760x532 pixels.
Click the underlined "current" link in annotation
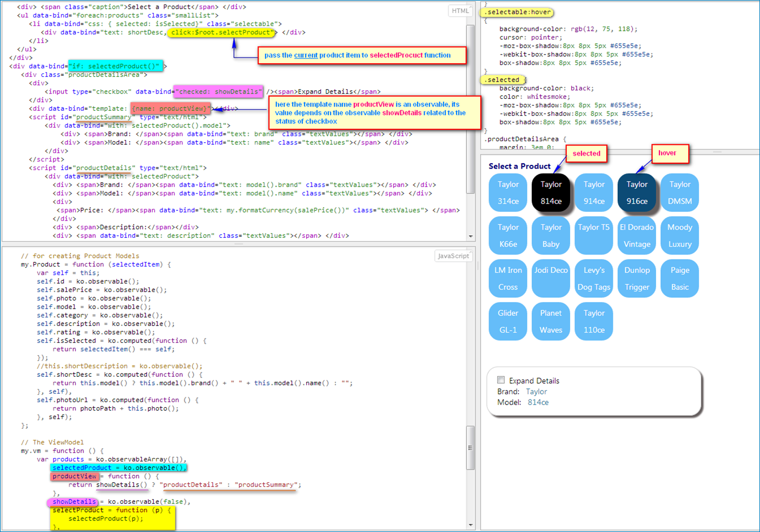coord(306,55)
